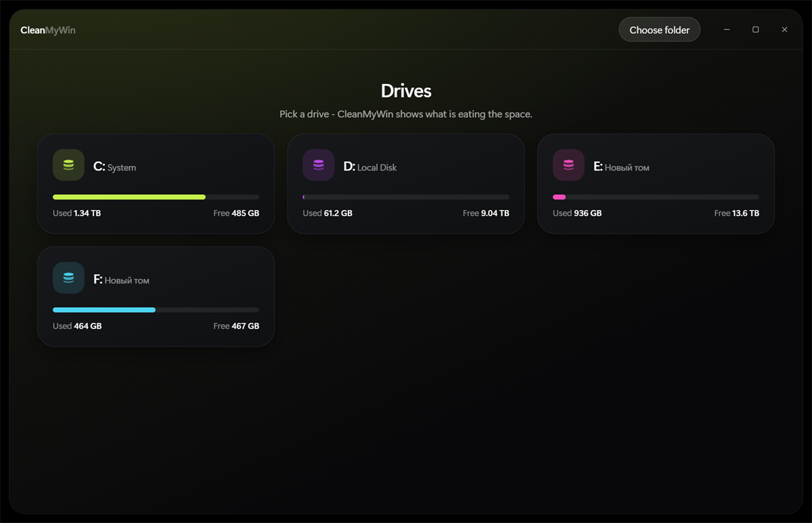Viewport: 812px width, 523px height.
Task: Click the C: drive usage bar
Action: (x=156, y=197)
